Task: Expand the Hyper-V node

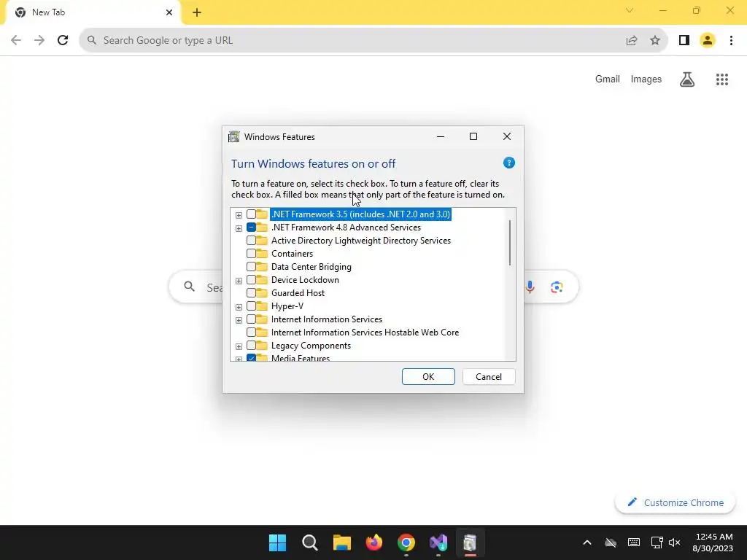Action: [239, 307]
